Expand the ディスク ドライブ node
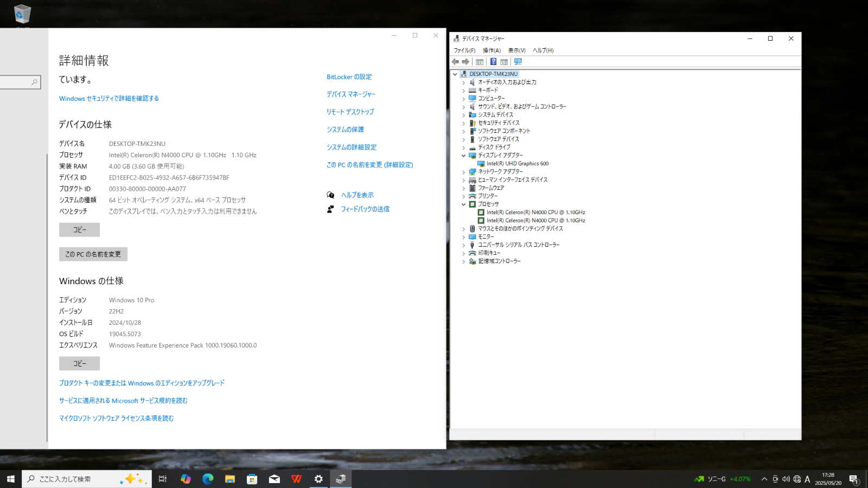Screen dimensions: 868x488 [463, 147]
